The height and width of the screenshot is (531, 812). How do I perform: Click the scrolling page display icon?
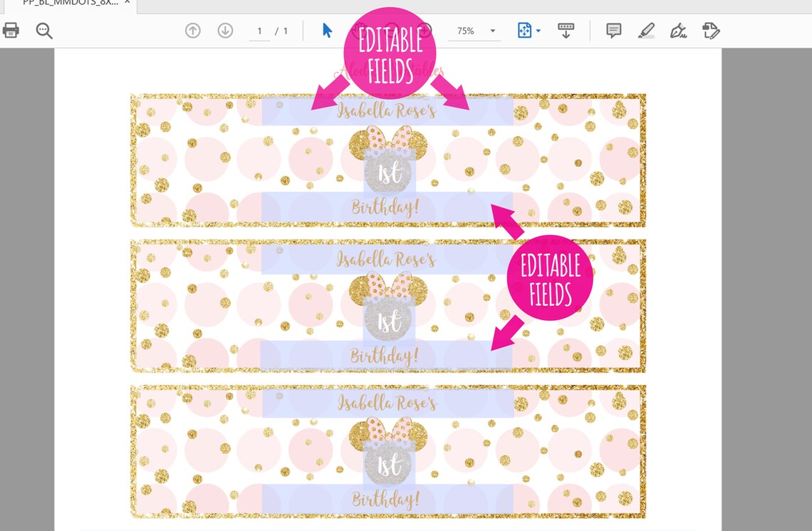click(566, 31)
